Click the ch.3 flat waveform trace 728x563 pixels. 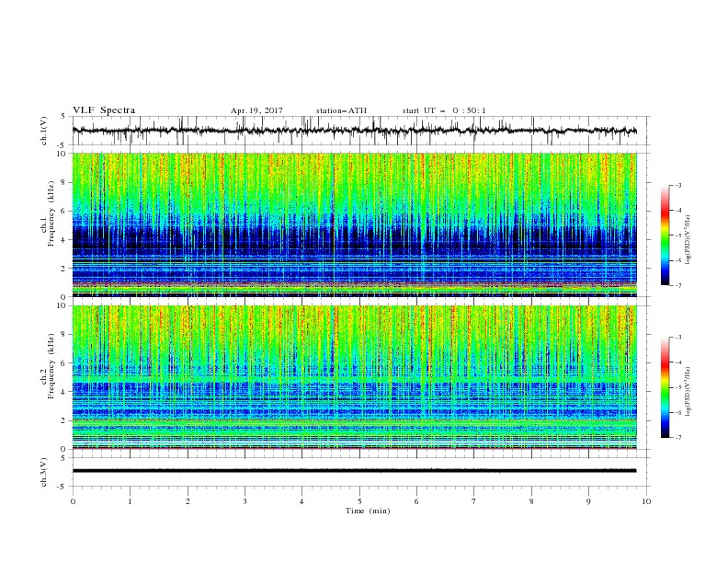354,471
